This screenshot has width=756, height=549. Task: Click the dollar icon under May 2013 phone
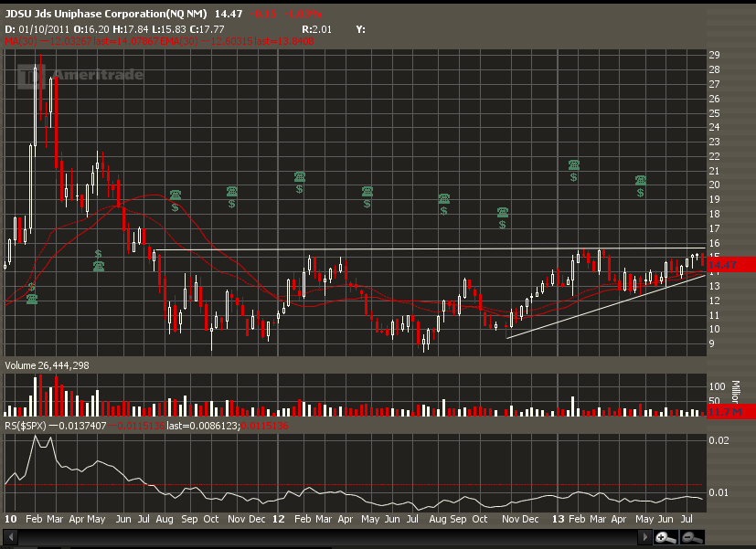coord(641,193)
